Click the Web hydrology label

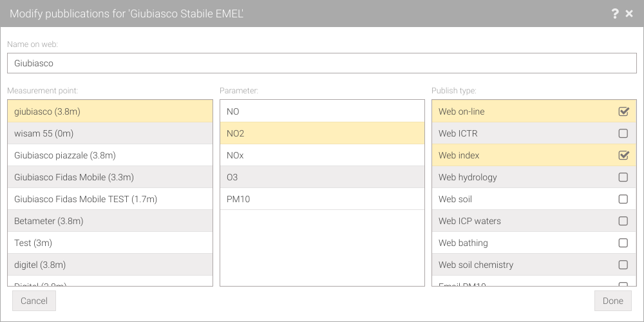[x=468, y=178]
